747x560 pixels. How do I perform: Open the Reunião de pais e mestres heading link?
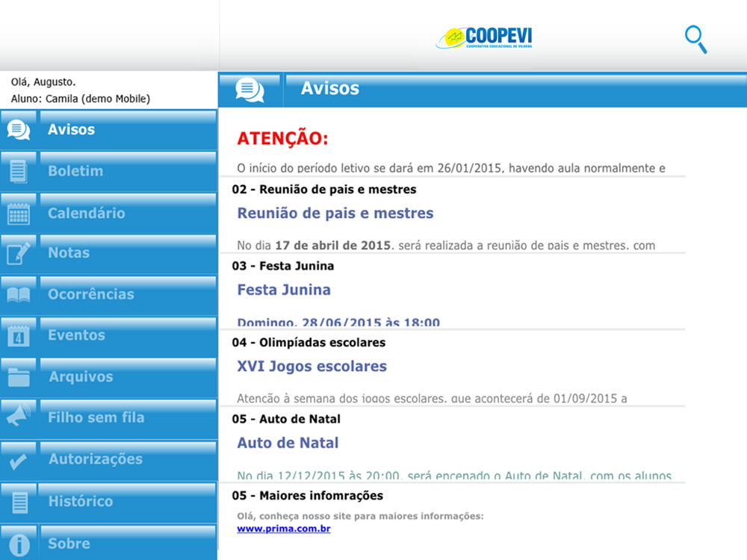(335, 213)
